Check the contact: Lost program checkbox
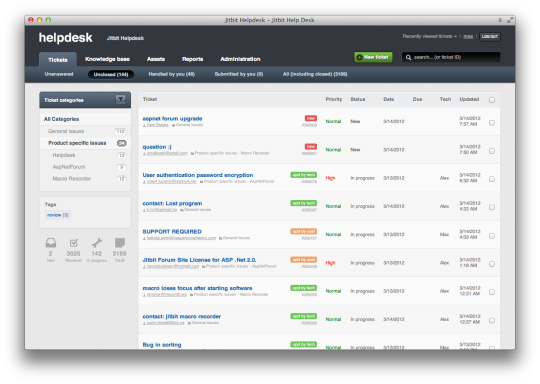This screenshot has height=384, width=540. (x=492, y=207)
